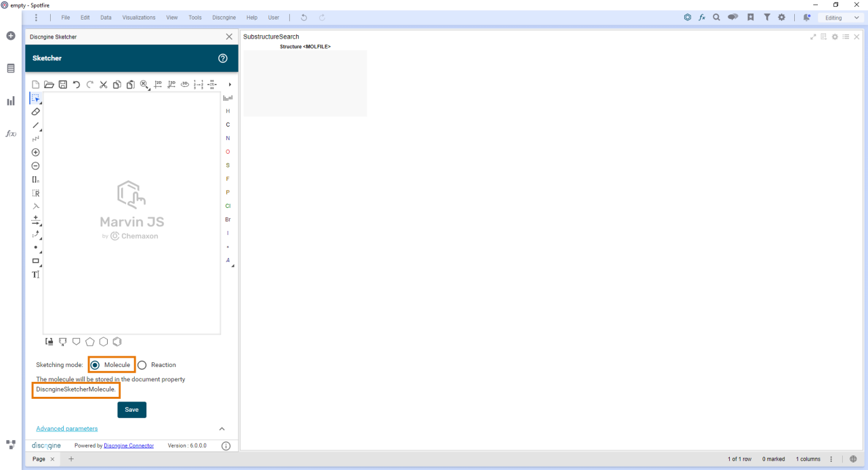Follow the Discngine Connector link
The image size is (868, 470).
(x=129, y=446)
